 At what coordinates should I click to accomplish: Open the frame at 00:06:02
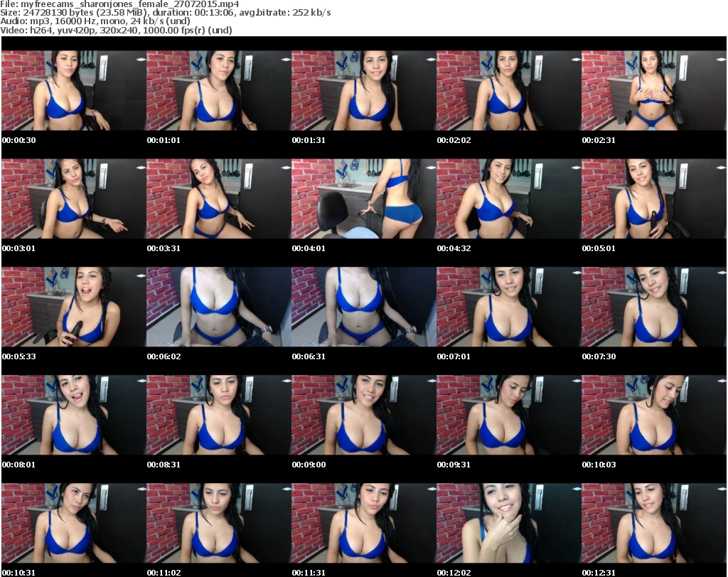[x=219, y=307]
